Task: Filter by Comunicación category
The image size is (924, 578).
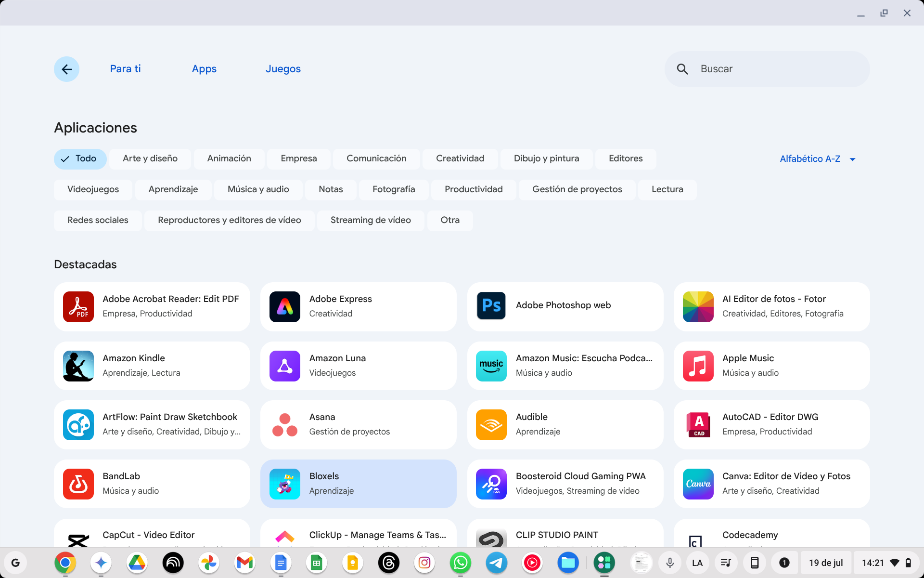Action: [x=376, y=159]
